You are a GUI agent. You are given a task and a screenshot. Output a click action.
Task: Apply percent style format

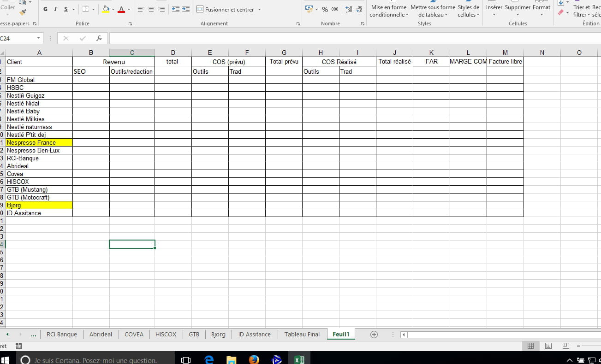coord(325,9)
